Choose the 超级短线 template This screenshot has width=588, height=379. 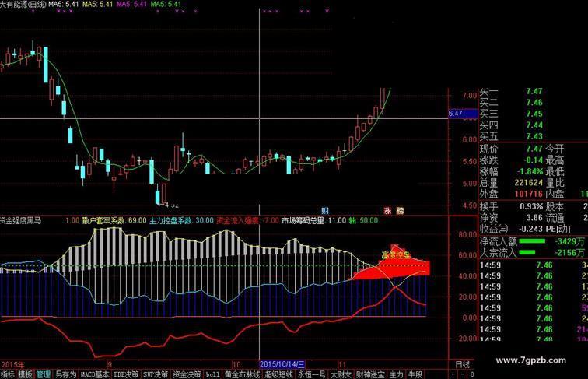(x=278, y=374)
